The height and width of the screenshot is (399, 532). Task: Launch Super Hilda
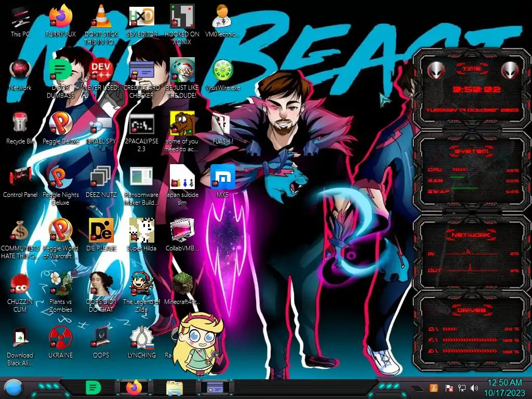(141, 236)
